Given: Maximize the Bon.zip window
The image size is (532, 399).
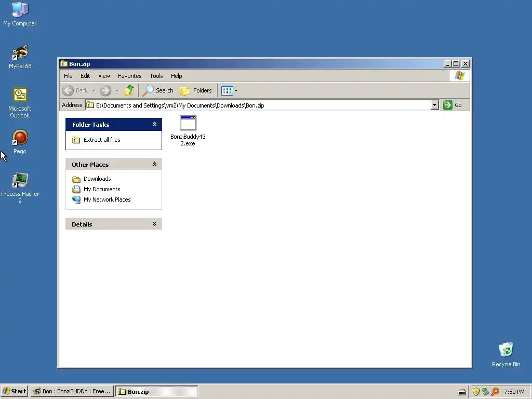Looking at the screenshot, I should pyautogui.click(x=456, y=64).
